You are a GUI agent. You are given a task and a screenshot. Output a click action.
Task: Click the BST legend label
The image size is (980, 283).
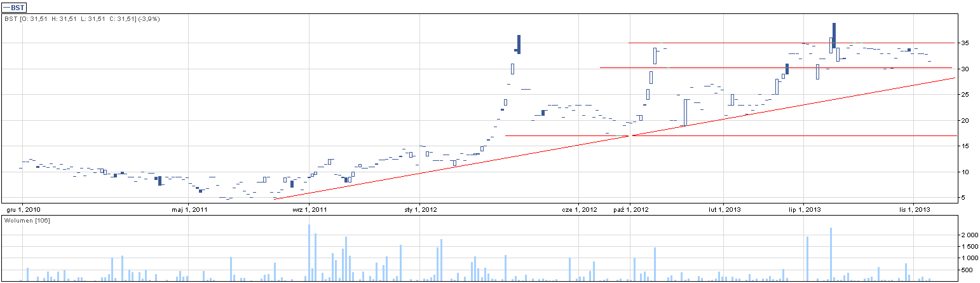[x=13, y=7]
